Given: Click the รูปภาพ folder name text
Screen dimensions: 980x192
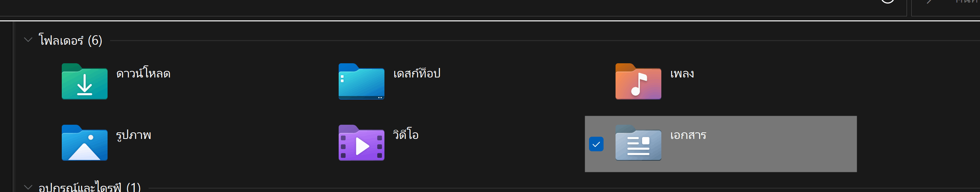Looking at the screenshot, I should click(133, 135).
